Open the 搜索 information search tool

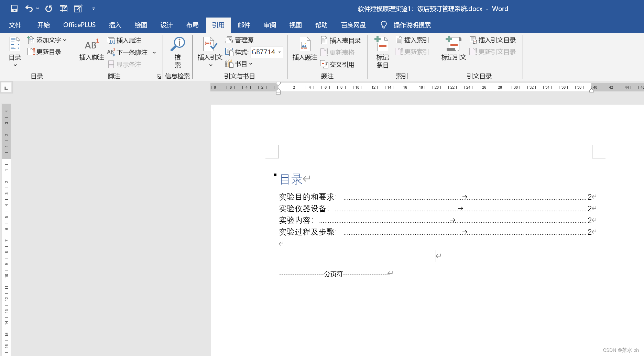[178, 52]
